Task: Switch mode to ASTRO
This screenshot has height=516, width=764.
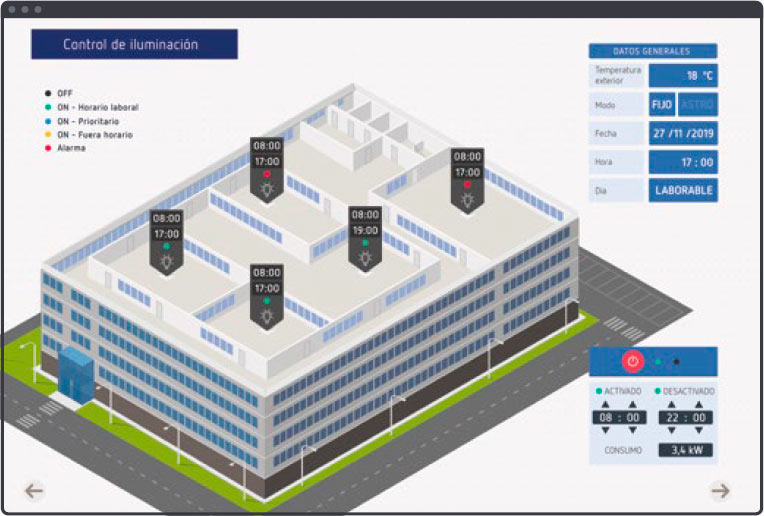Action: (696, 105)
